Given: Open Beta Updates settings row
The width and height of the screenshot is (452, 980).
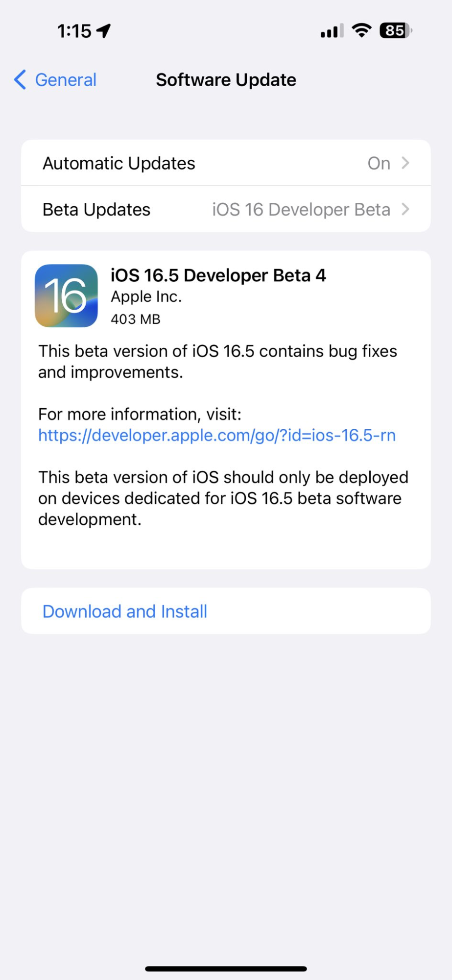Looking at the screenshot, I should [226, 209].
